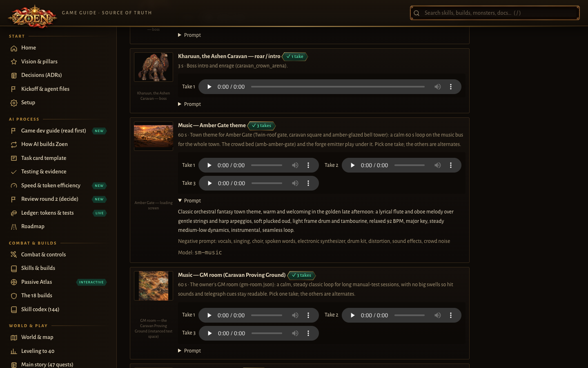Click the star icon beside Vision & pillars

14,62
